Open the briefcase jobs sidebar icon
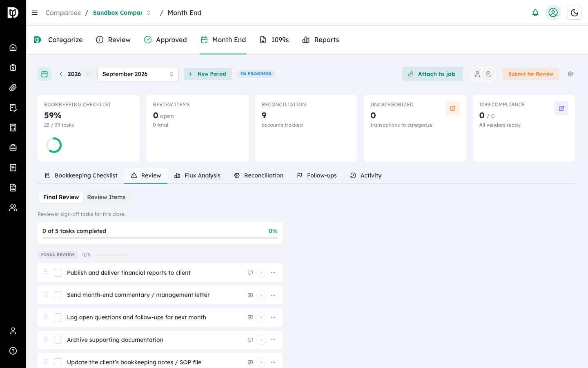The image size is (588, 368). (x=13, y=148)
